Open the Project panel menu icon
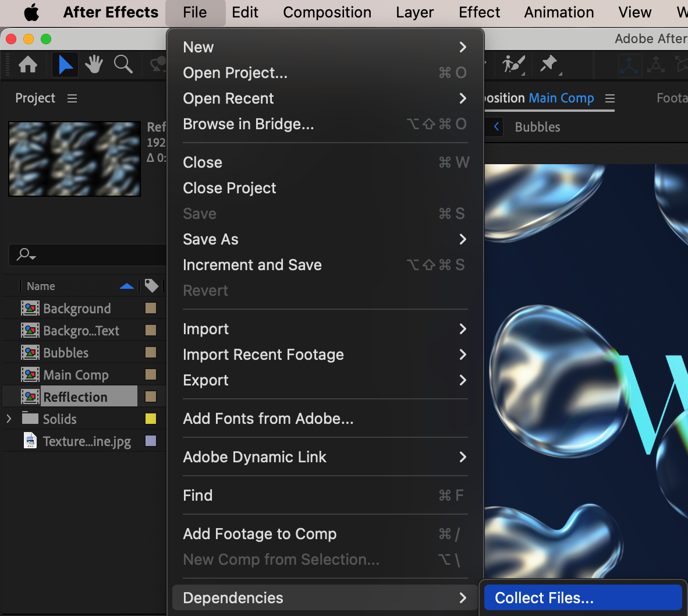 [72, 98]
